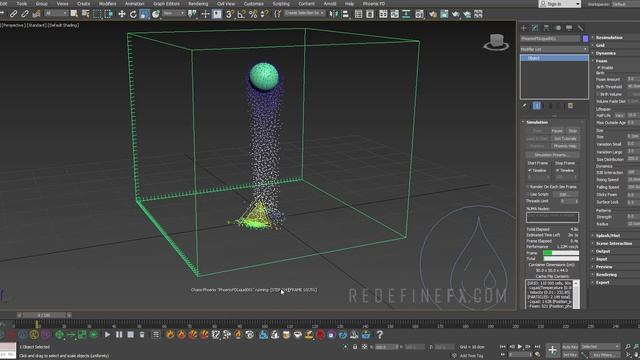Viewport: 640px width, 360px height.
Task: Open the selection filter All dropdown
Action: click(56, 13)
